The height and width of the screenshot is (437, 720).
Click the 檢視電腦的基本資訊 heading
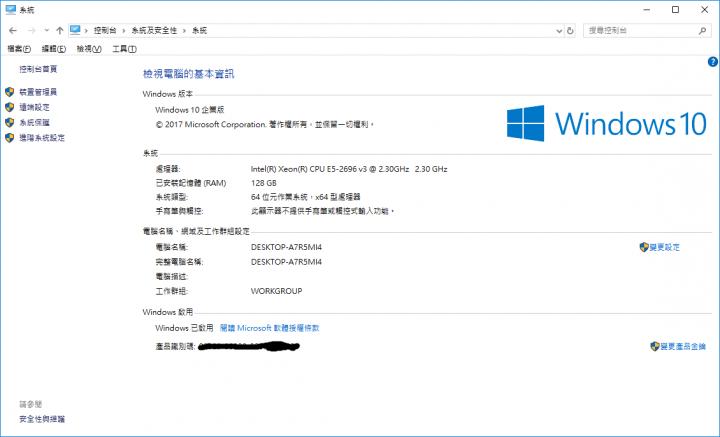189,74
